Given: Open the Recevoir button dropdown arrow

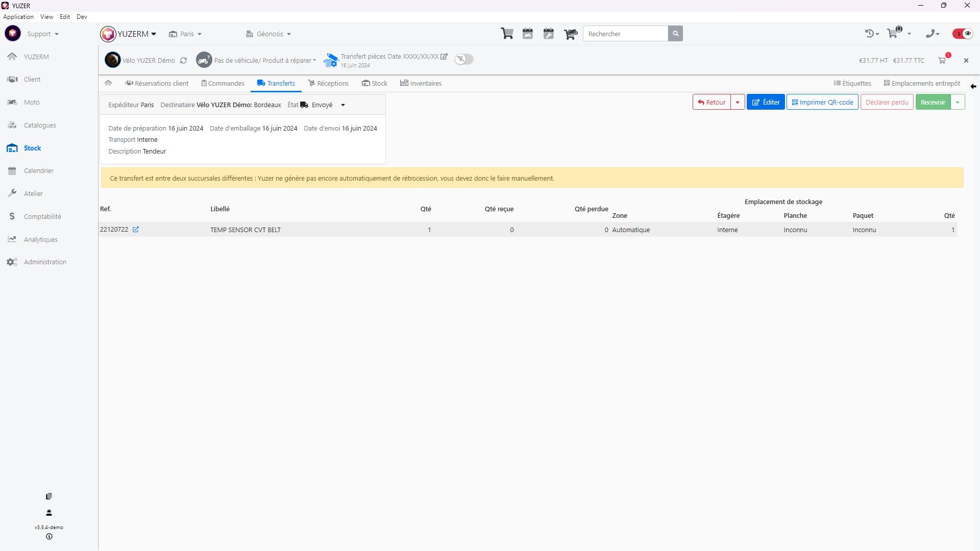Looking at the screenshot, I should [x=958, y=102].
